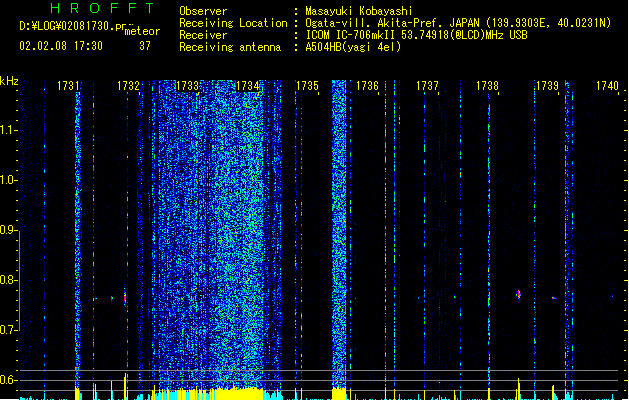This screenshot has height=400, width=629.
Task: Jump to the 1731 time marker
Action: tap(68, 86)
